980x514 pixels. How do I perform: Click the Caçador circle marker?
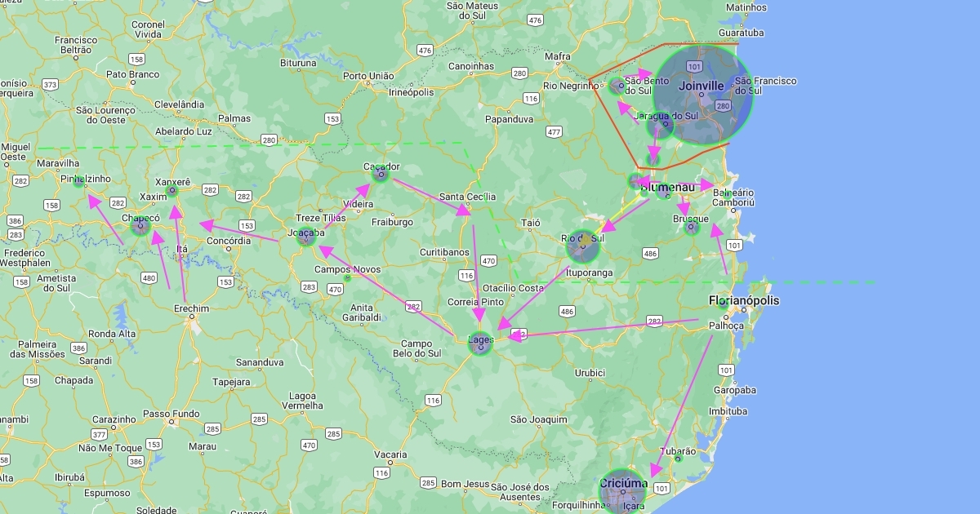[380, 173]
